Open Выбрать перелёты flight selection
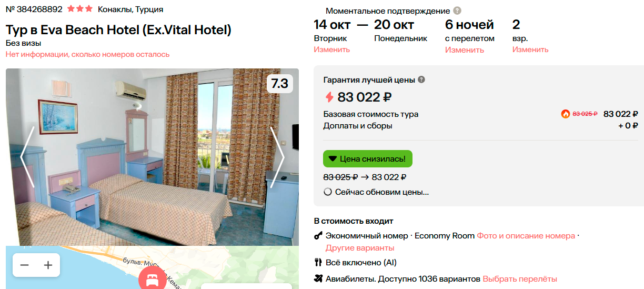Image resolution: width=644 pixels, height=289 pixels. click(x=519, y=278)
